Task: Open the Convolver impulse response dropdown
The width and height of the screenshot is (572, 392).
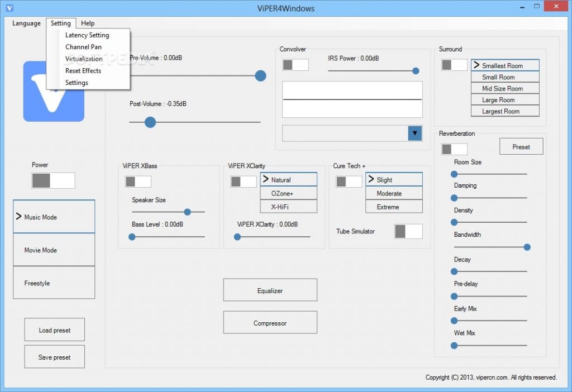Action: (x=415, y=133)
